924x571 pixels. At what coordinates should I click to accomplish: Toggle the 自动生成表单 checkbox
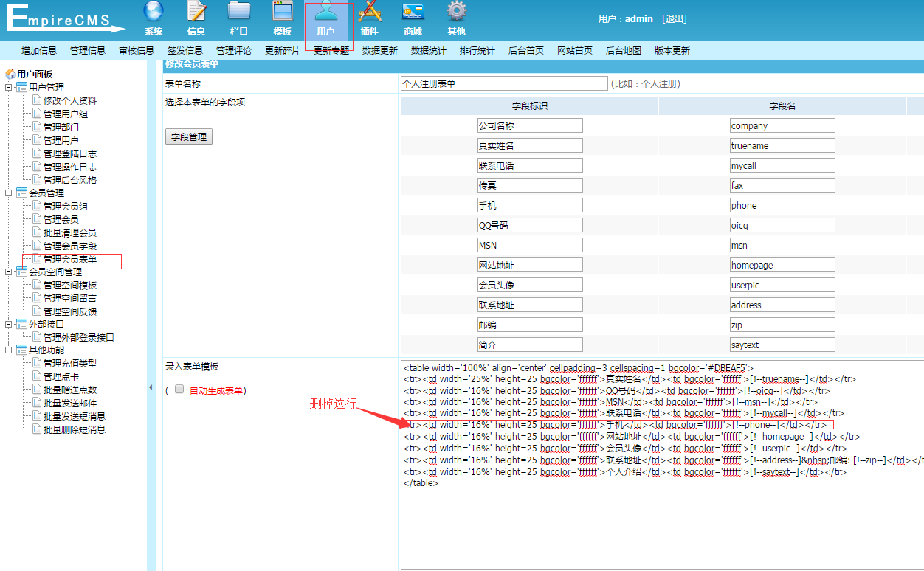(179, 390)
